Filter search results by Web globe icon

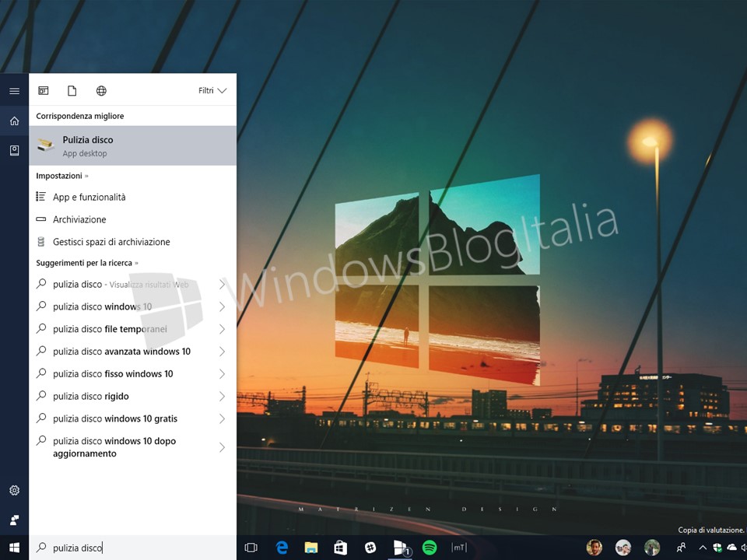coord(101,91)
